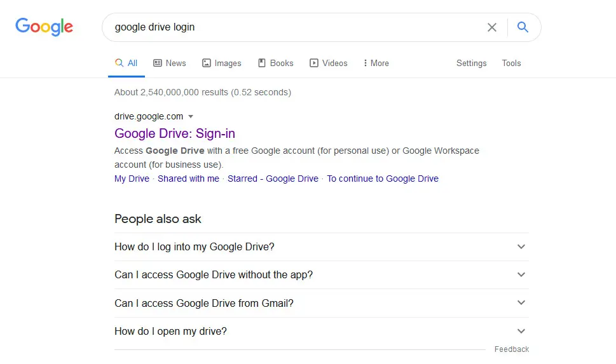Open the 'My Drive' sitelink
This screenshot has width=616, height=364.
coord(132,179)
